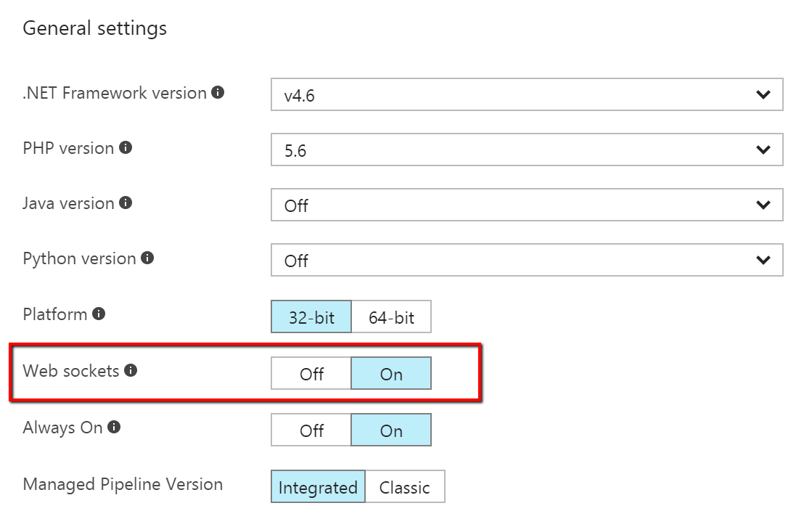The height and width of the screenshot is (519, 812).
Task: Turn Web sockets On
Action: tap(391, 373)
